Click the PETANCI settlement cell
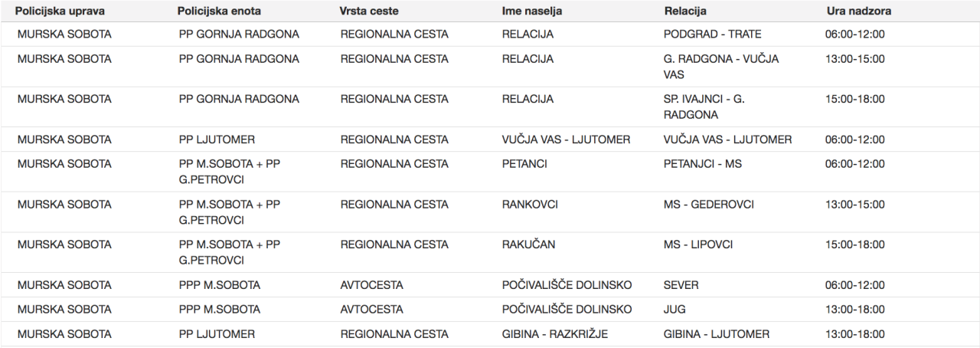980x348 pixels. click(524, 164)
